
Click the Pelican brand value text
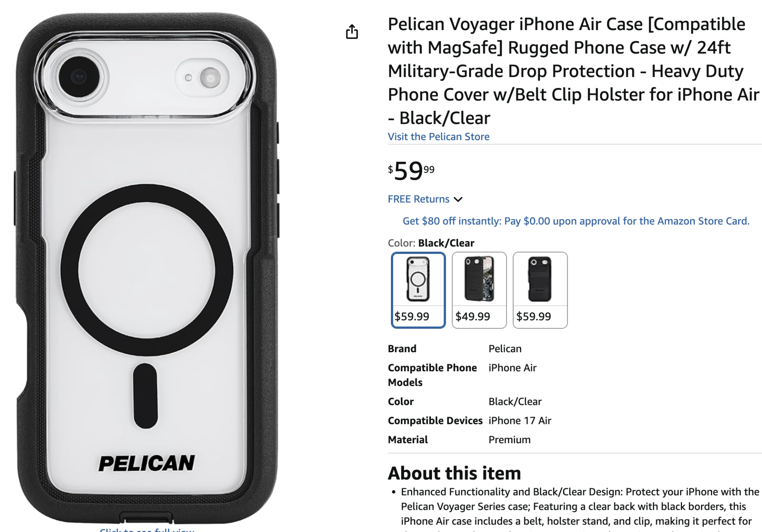tap(505, 349)
